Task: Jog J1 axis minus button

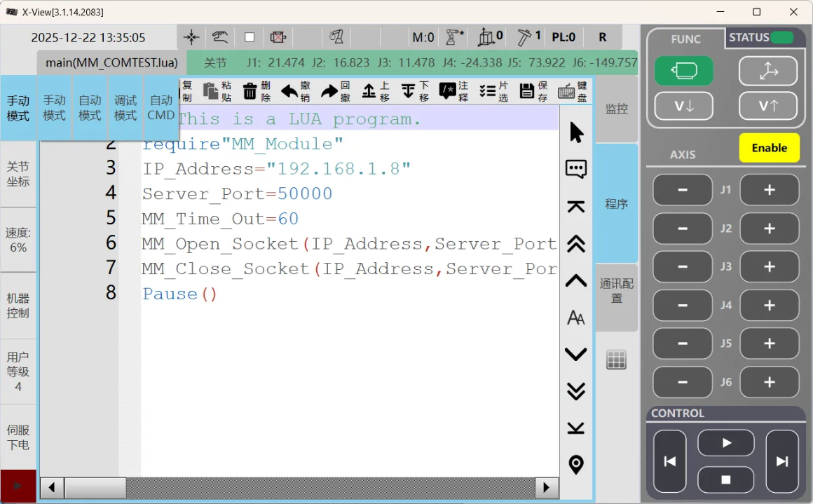Action: pyautogui.click(x=683, y=190)
